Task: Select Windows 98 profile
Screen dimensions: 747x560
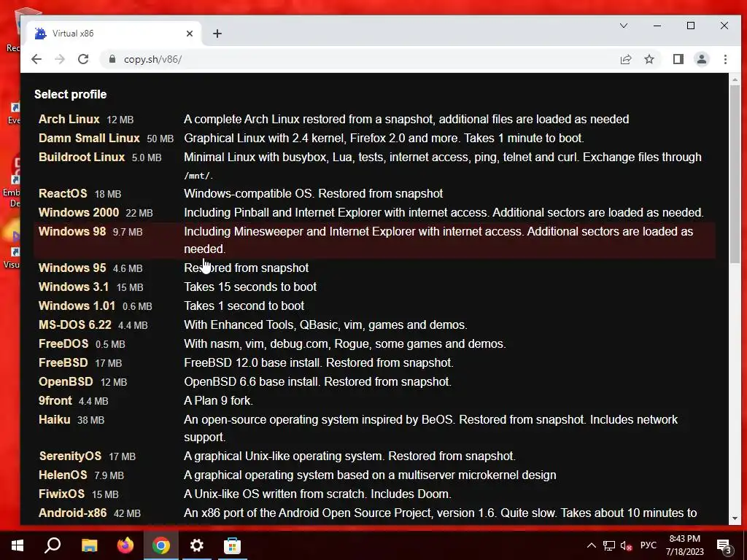Action: click(72, 231)
